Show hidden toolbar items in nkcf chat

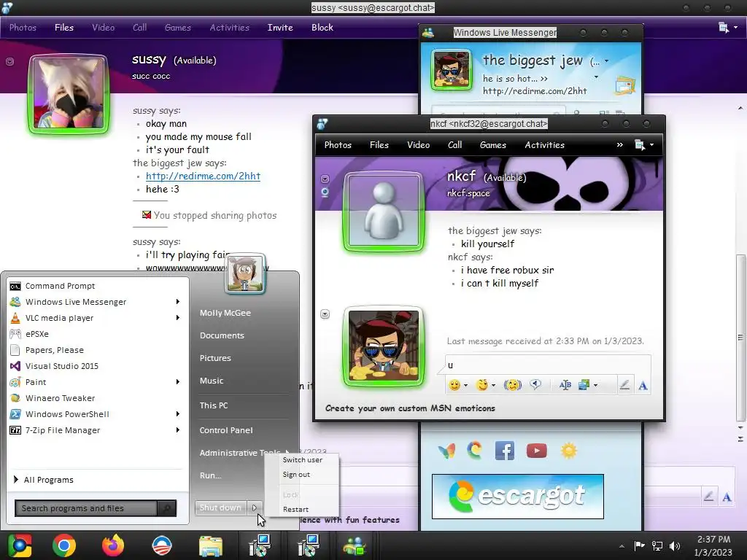point(620,145)
